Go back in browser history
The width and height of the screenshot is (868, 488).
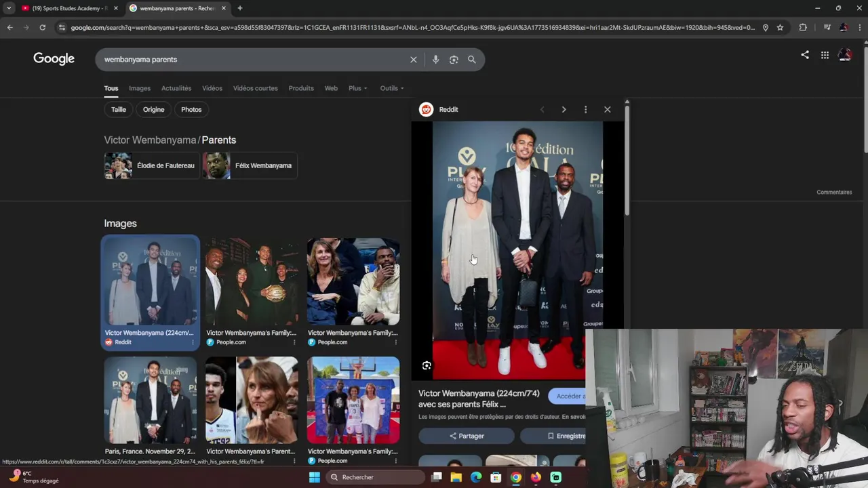[x=9, y=27]
